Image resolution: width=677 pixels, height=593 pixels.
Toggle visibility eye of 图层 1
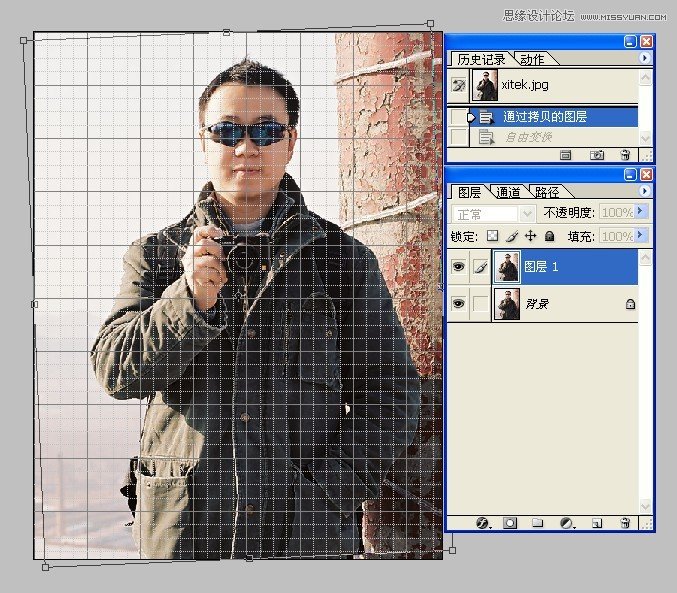pos(458,266)
